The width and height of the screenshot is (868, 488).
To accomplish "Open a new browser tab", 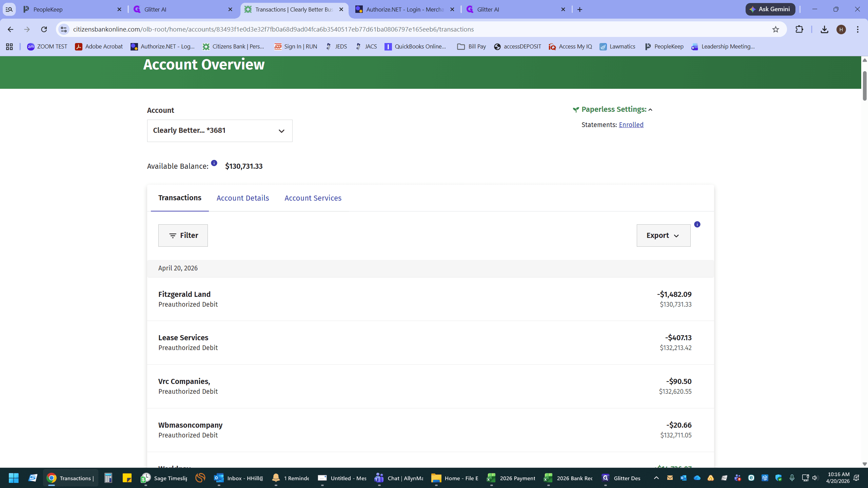I will point(580,9).
